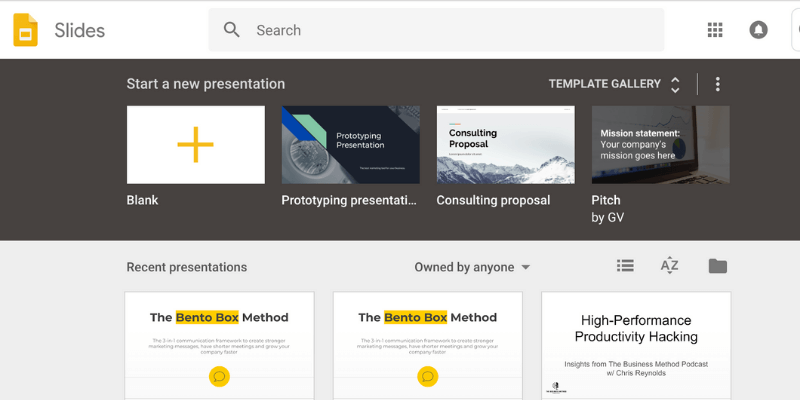Switch to list view icon

[x=625, y=266]
